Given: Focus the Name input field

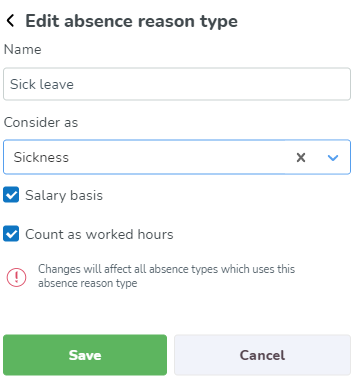Looking at the screenshot, I should pos(177,84).
